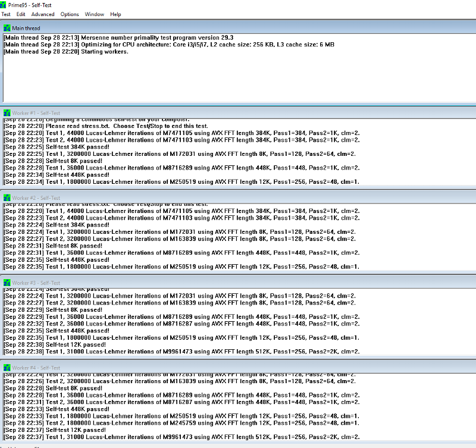
Task: Activate the Worker #3 - Self-Test title bar
Action: coord(238,283)
